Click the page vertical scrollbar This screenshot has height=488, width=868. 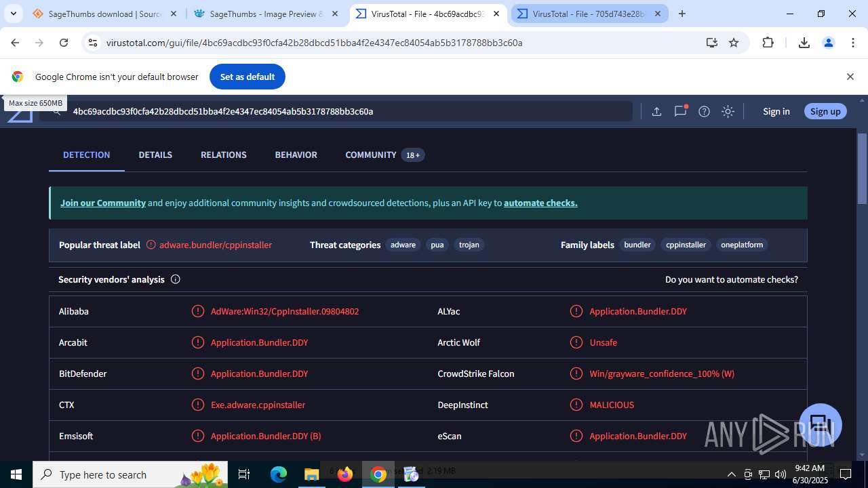tap(862, 169)
